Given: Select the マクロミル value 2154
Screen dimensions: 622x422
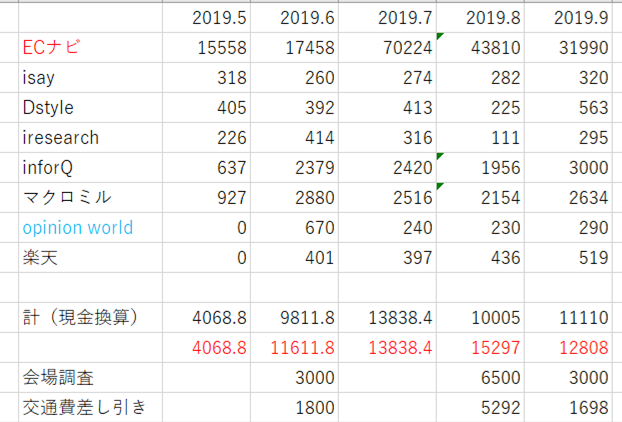Looking at the screenshot, I should (x=480, y=198).
